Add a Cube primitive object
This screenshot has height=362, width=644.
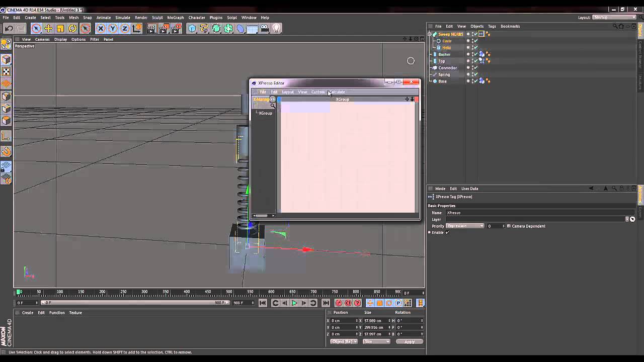(x=192, y=29)
